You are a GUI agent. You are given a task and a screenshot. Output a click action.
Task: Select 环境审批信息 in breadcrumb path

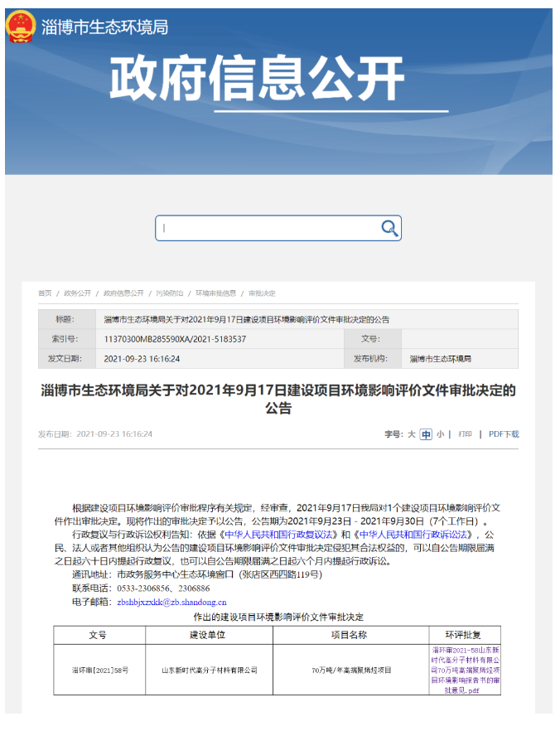pyautogui.click(x=215, y=293)
